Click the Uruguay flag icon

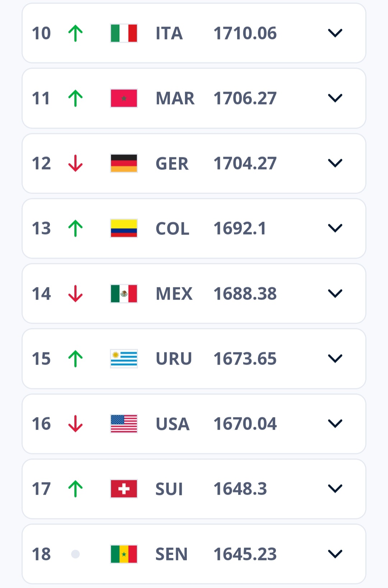pyautogui.click(x=124, y=359)
